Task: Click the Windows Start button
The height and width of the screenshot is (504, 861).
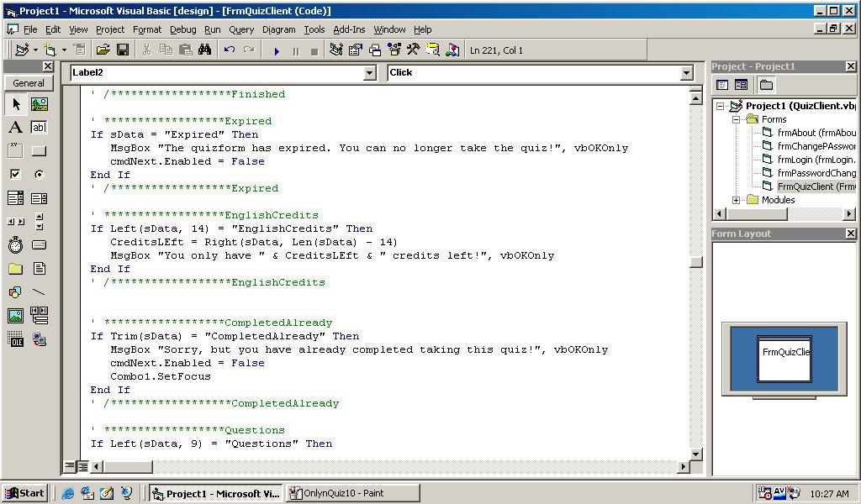Action: pyautogui.click(x=24, y=493)
